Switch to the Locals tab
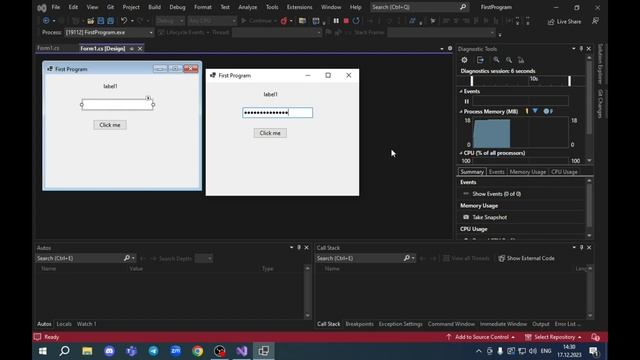 point(64,324)
